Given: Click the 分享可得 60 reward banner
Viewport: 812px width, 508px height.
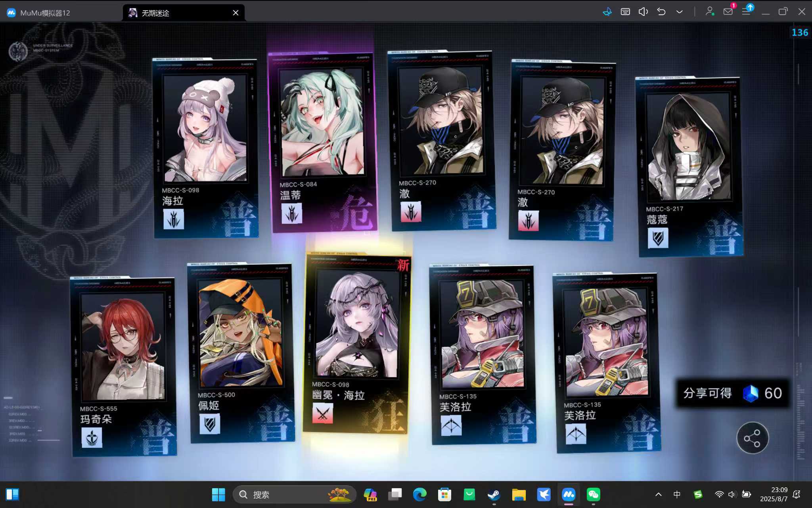Looking at the screenshot, I should 733,393.
